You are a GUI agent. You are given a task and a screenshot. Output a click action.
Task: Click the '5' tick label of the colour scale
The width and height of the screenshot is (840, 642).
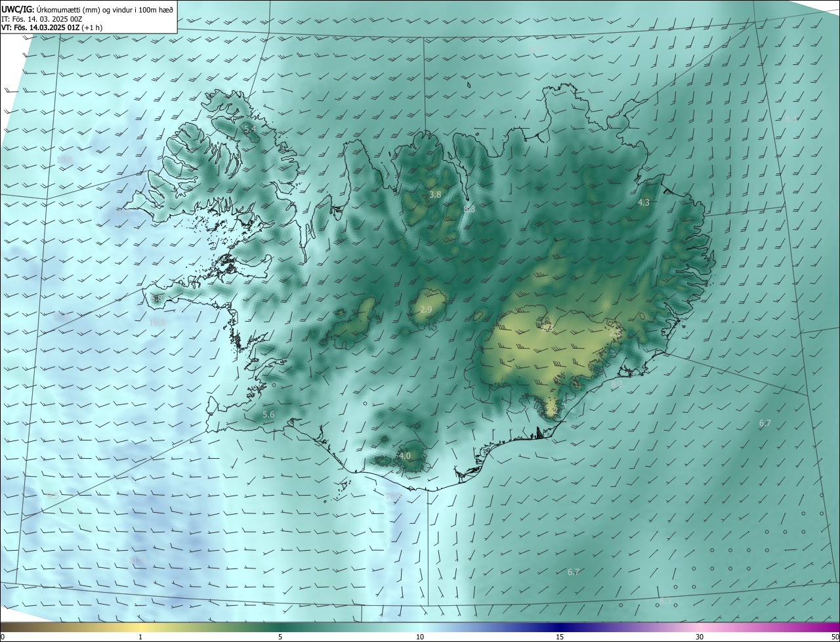click(280, 637)
